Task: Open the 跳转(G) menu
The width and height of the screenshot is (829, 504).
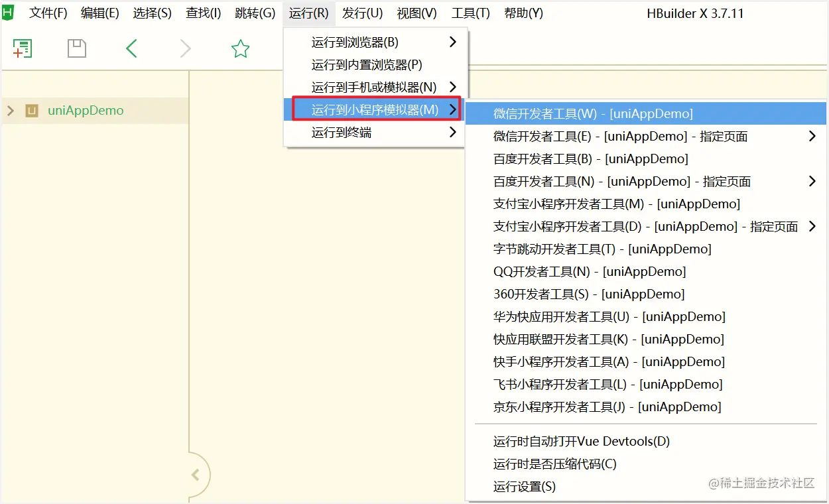Action: [255, 13]
